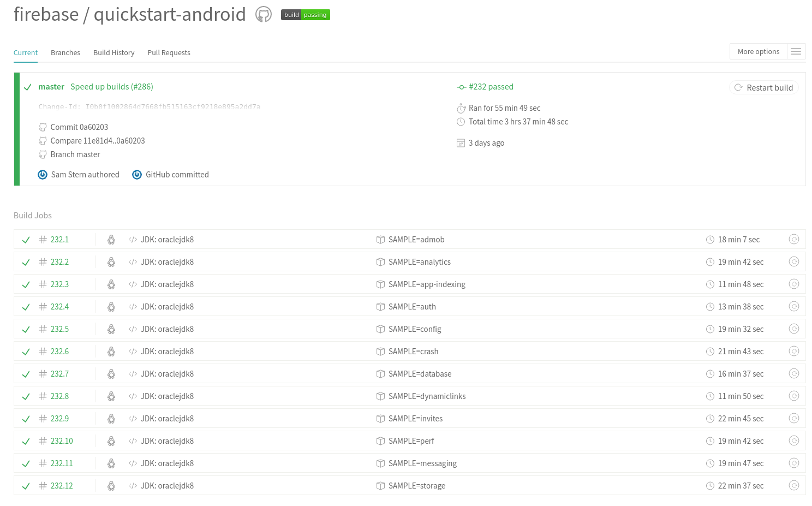Open the hamburger menu in the top right
The height and width of the screenshot is (506, 812).
796,51
